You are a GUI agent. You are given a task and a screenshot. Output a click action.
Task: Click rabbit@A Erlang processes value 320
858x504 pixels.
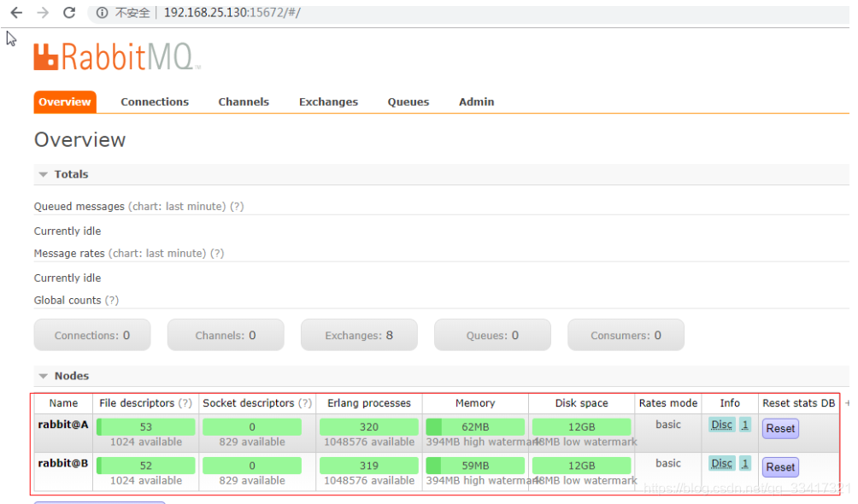[x=369, y=427]
